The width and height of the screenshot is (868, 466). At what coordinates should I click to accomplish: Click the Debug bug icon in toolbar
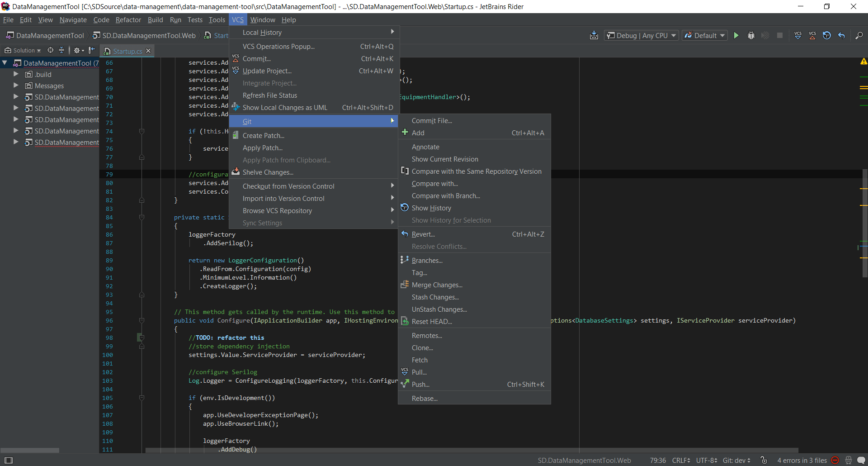pyautogui.click(x=751, y=35)
